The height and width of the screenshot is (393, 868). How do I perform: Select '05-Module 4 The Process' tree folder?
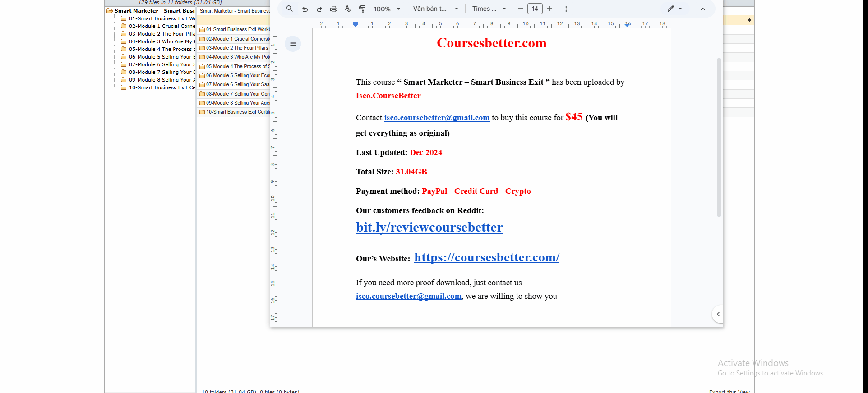(x=162, y=49)
